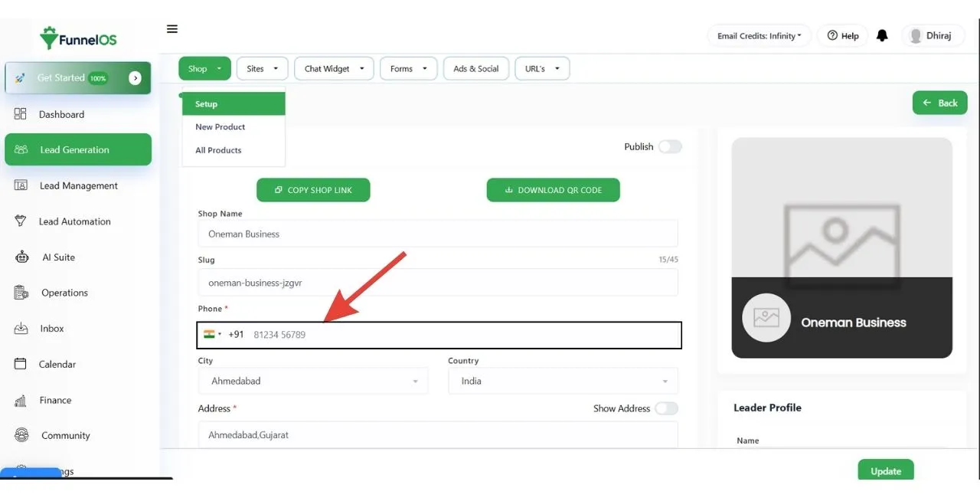Click into the Phone number field

[459, 335]
